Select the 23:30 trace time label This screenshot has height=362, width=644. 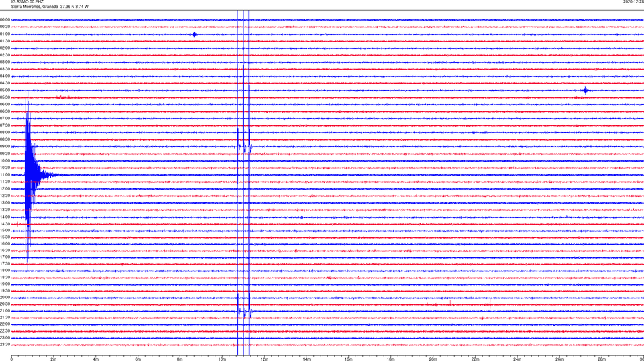click(5, 345)
